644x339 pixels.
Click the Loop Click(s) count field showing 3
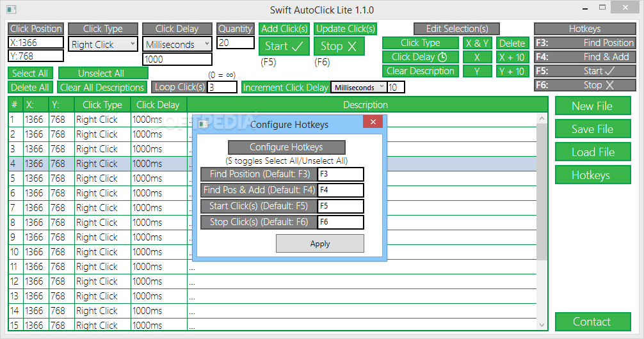[x=222, y=87]
